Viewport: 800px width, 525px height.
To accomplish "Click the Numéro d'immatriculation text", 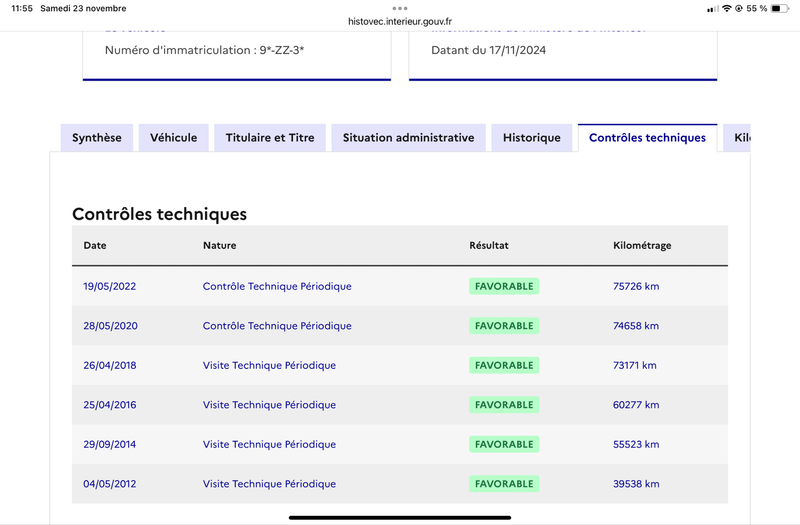I will [204, 50].
